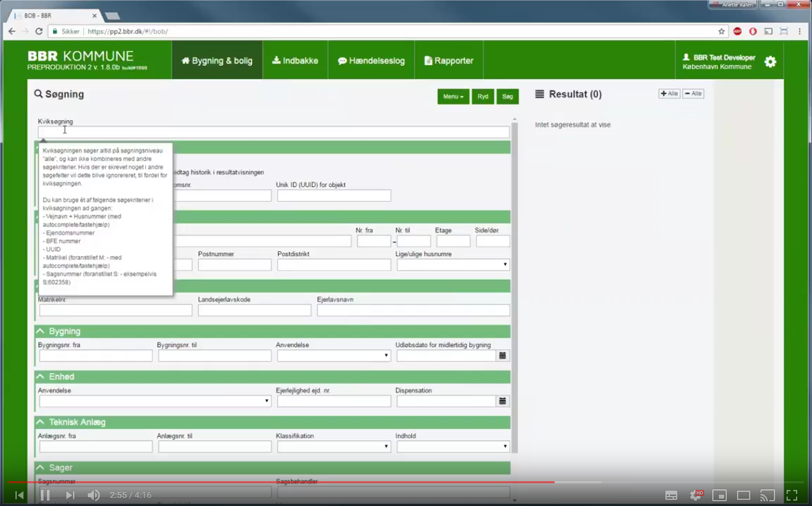812x506 pixels.
Task: Click the screenshot capture extension icon
Action: [784, 31]
